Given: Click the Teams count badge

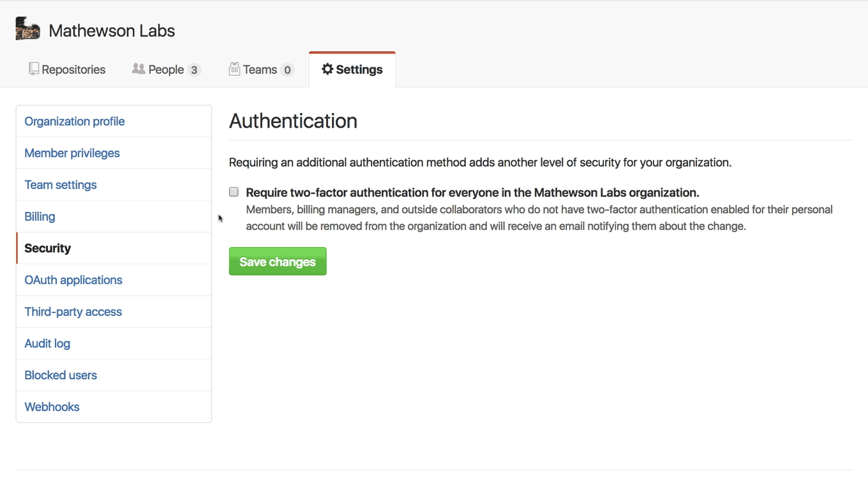Looking at the screenshot, I should click(287, 70).
